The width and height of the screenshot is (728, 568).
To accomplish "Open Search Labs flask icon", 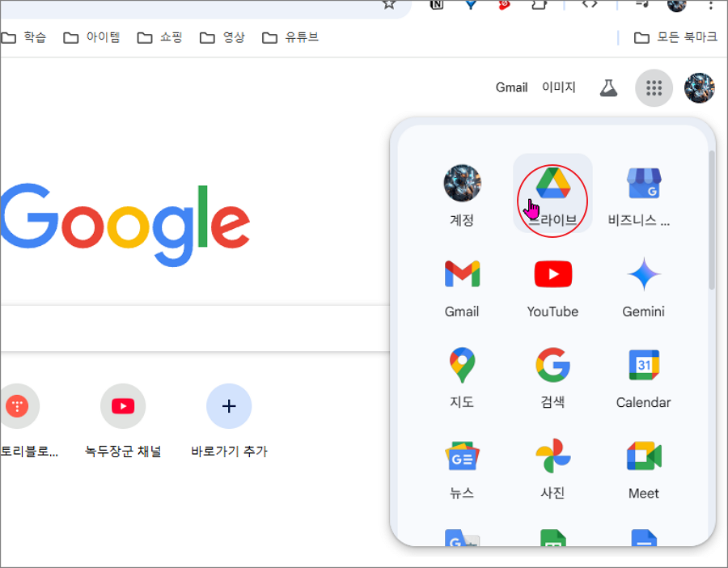I will (x=608, y=87).
